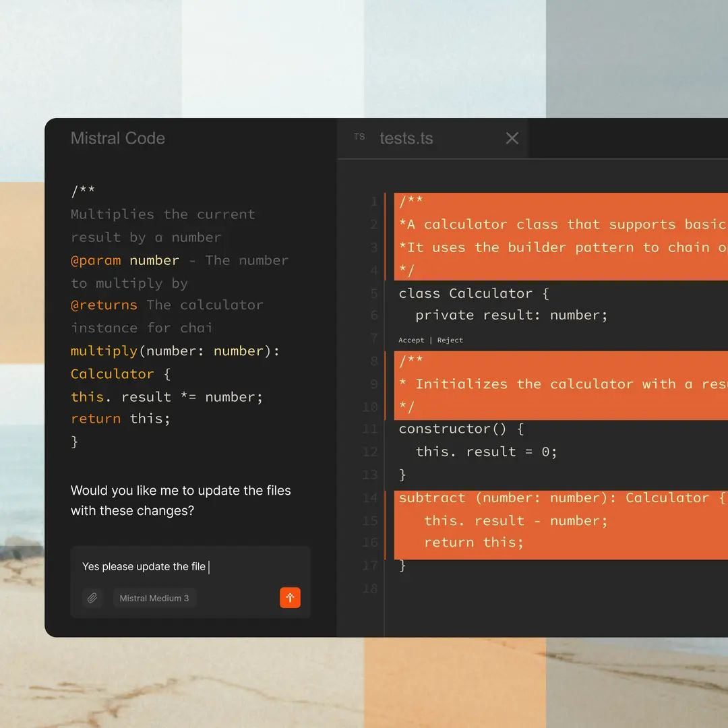The height and width of the screenshot is (728, 728).
Task: Click line number 11 in the gutter
Action: pyautogui.click(x=370, y=429)
